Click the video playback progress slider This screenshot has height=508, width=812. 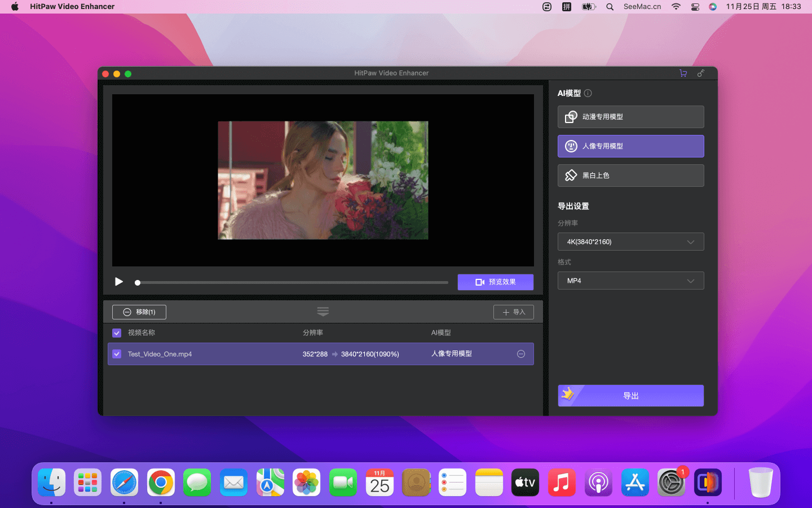[292, 282]
